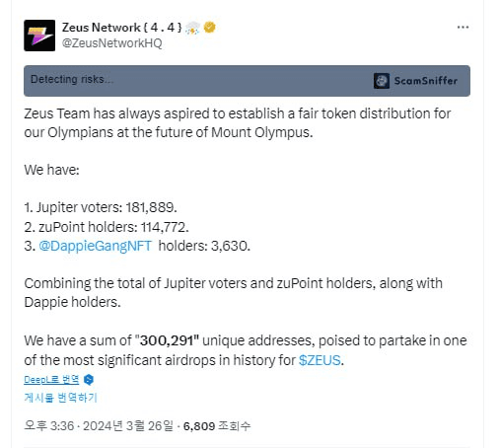This screenshot has width=500, height=448.
Task: Click the gold verified badge
Action: [x=209, y=27]
